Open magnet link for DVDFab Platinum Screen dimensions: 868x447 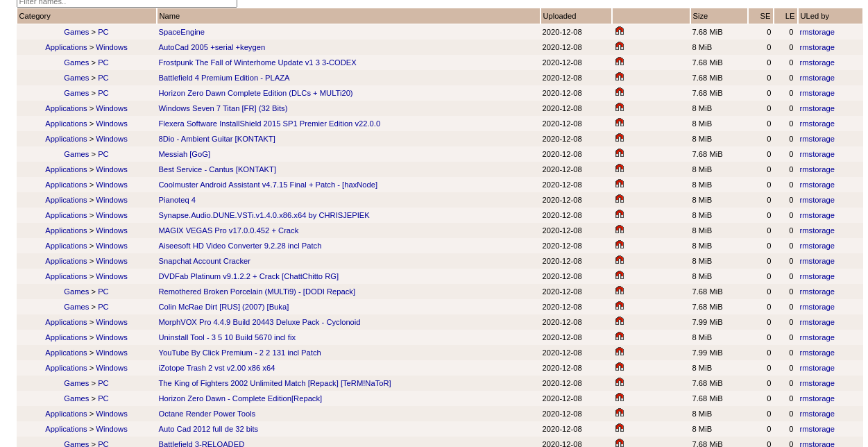coord(620,276)
